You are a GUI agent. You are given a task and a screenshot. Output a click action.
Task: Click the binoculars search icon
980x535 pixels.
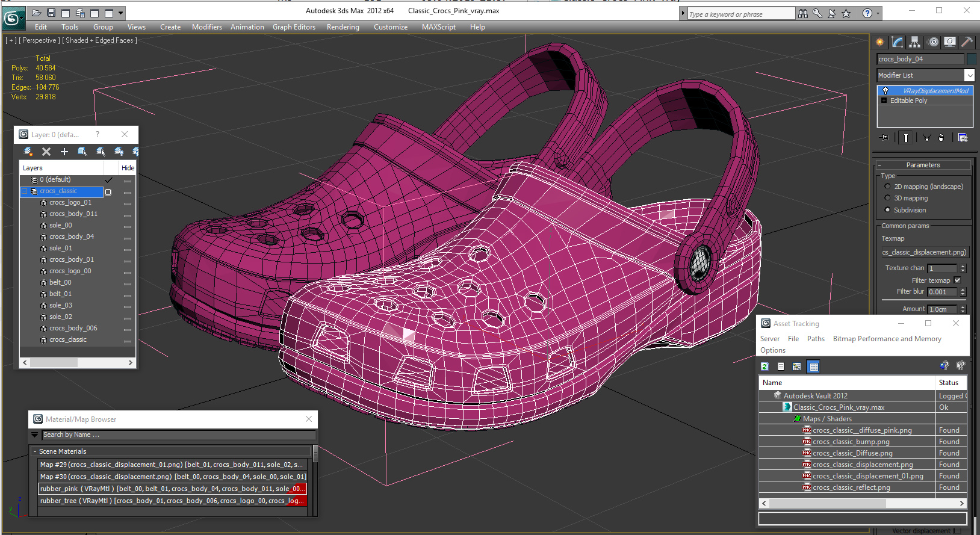(803, 13)
